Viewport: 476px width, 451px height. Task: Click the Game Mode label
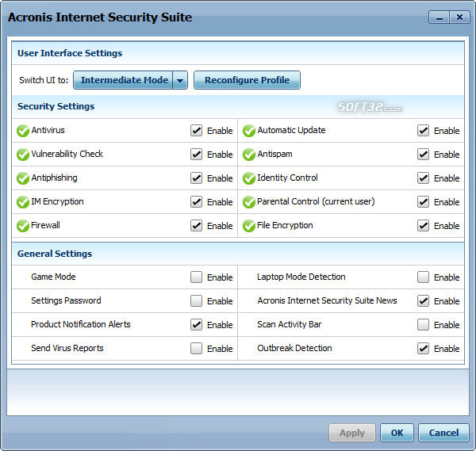point(53,277)
